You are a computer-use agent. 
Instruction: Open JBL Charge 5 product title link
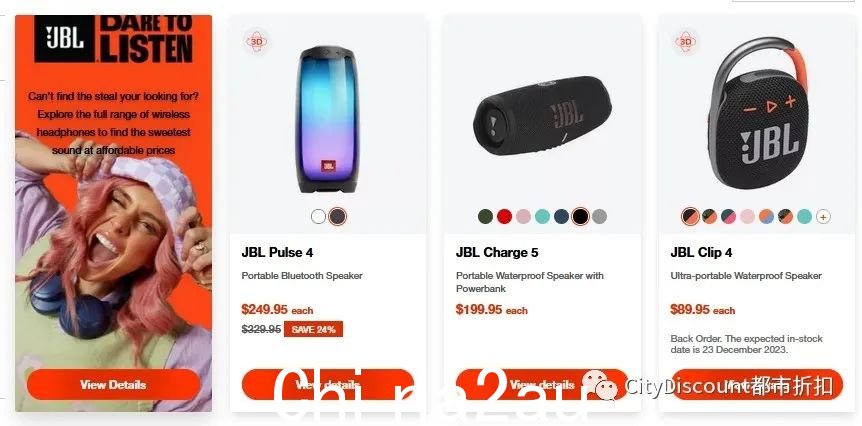pyautogui.click(x=497, y=253)
